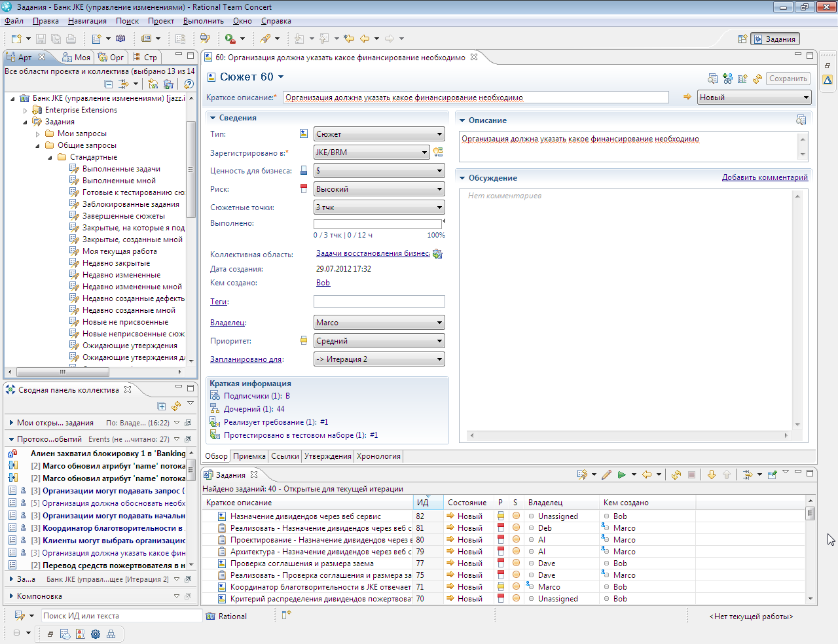The height and width of the screenshot is (644, 838).
Task: Click the Run build toolbar icon
Action: [x=230, y=39]
